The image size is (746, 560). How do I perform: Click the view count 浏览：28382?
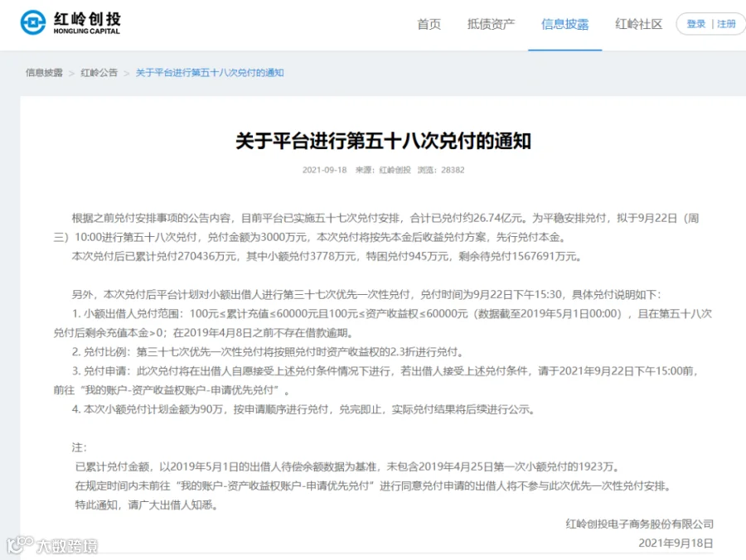coord(441,170)
